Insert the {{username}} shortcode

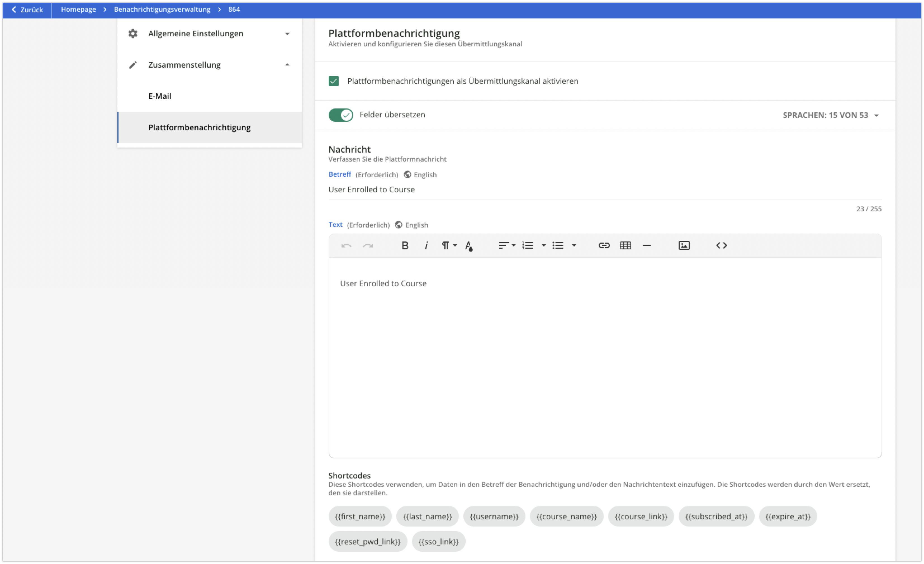(x=494, y=516)
